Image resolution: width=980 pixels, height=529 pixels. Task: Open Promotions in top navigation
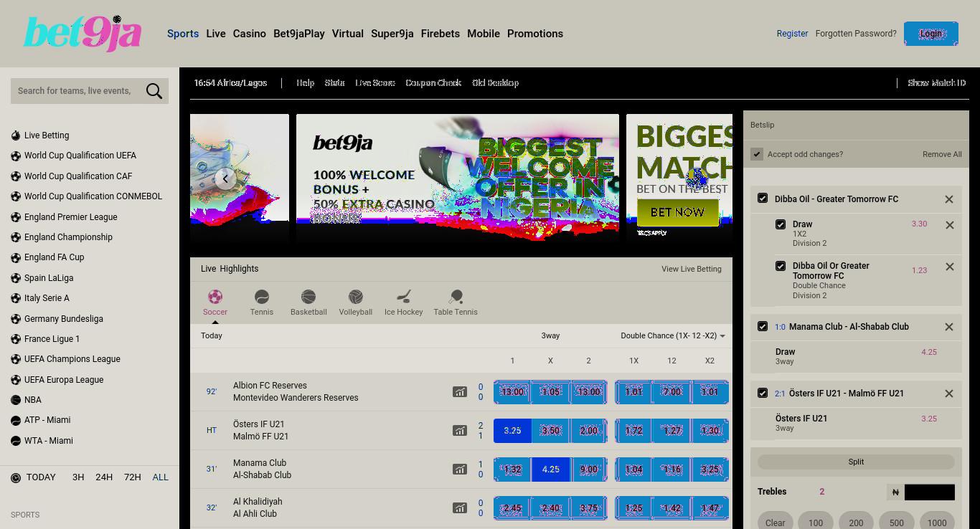pyautogui.click(x=535, y=34)
